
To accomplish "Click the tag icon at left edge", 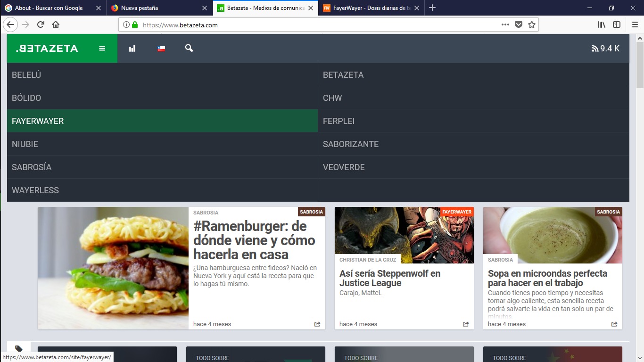I will point(19,349).
